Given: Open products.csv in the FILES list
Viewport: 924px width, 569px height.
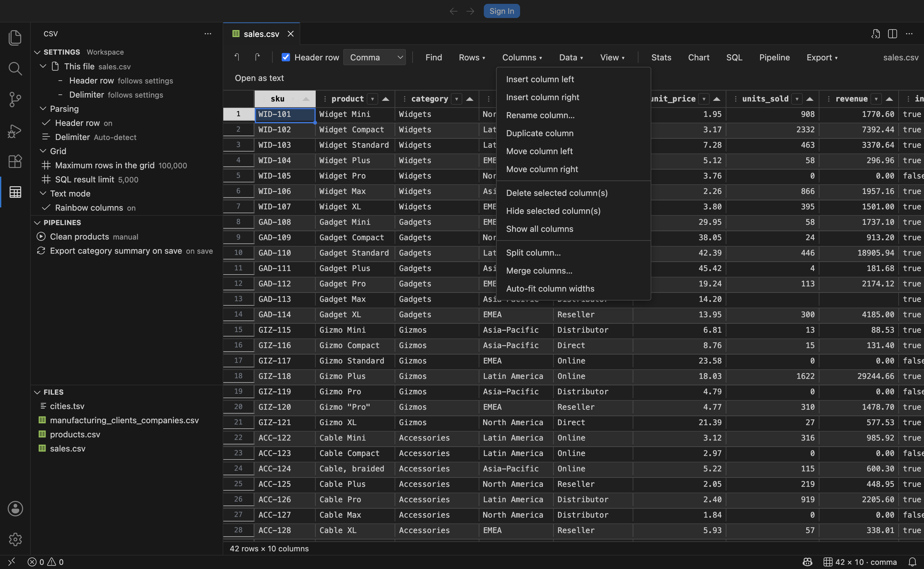Looking at the screenshot, I should pos(75,434).
